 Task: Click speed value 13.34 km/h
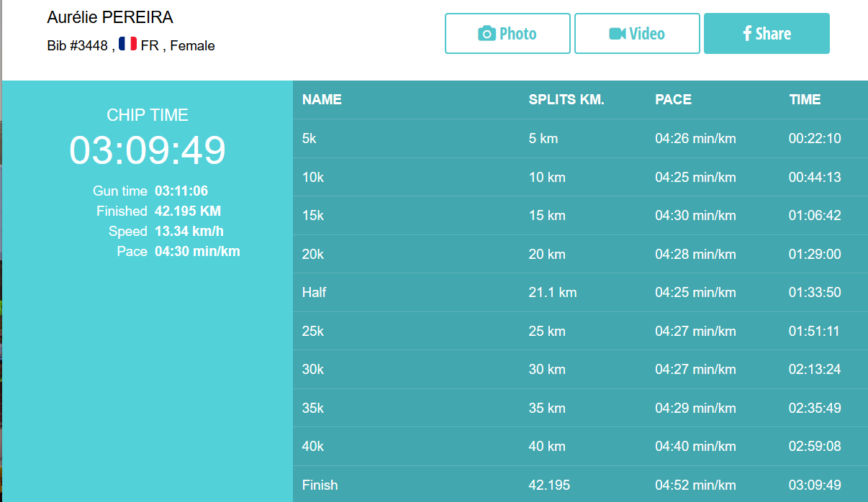click(189, 232)
